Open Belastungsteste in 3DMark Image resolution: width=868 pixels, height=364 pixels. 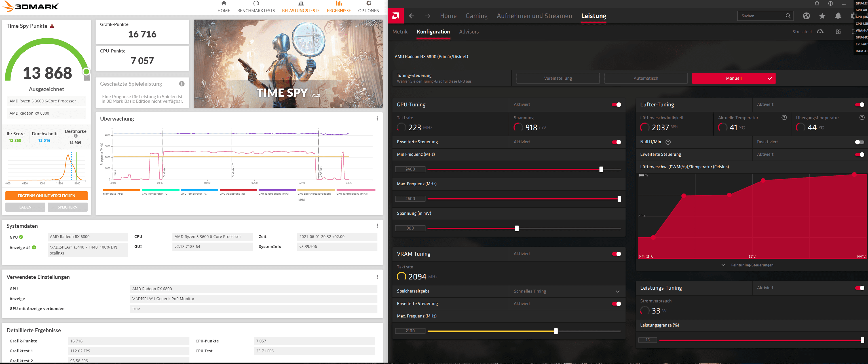[301, 7]
